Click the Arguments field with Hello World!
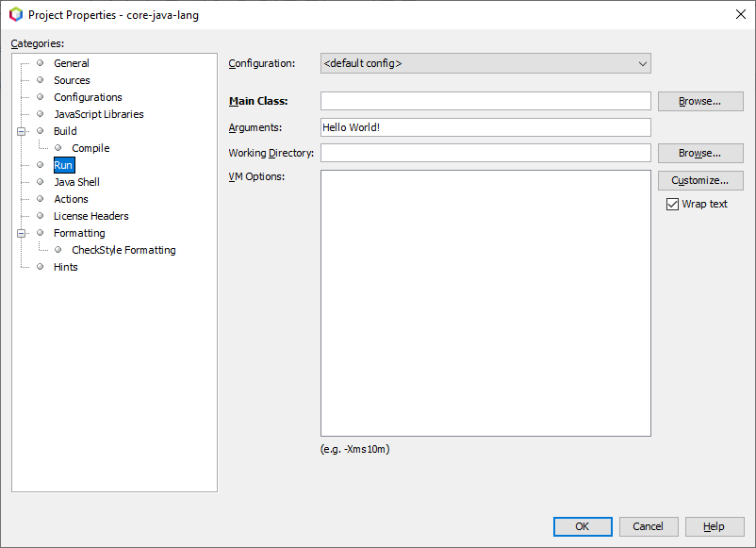This screenshot has width=756, height=548. tap(485, 127)
